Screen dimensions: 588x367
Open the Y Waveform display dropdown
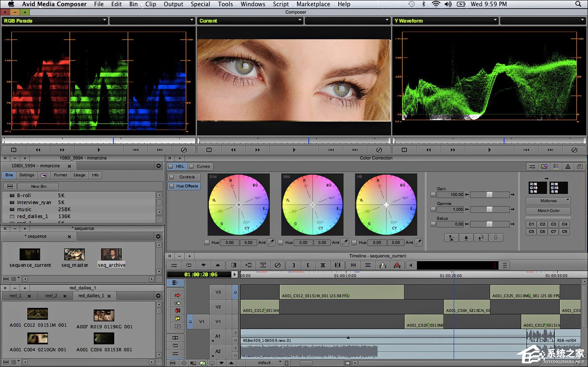click(x=445, y=20)
